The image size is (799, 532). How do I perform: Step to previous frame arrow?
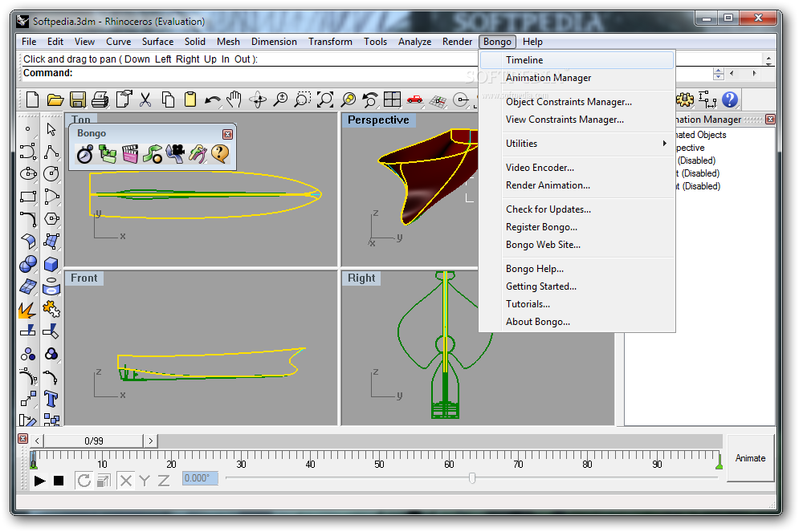point(37,441)
